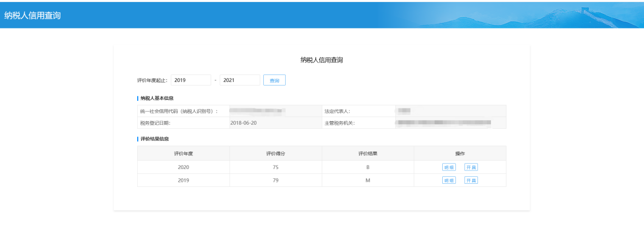Click the 纳税人基本信息 section heading
The image size is (644, 249).
[x=158, y=98]
